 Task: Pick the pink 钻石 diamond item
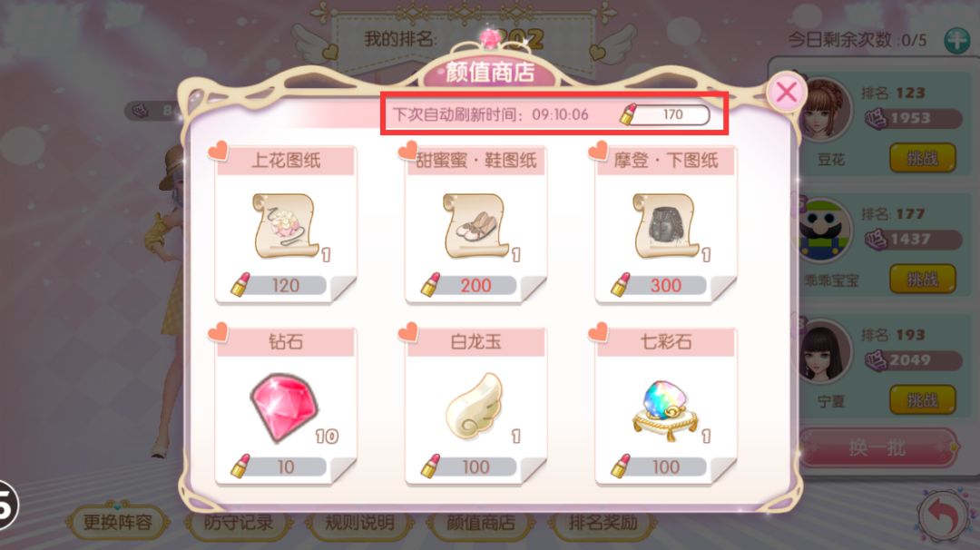[x=285, y=407]
